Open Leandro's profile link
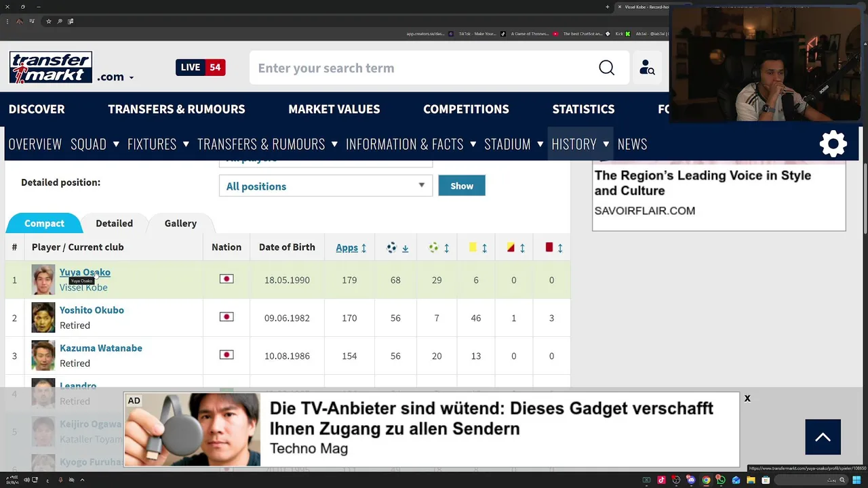 (78, 385)
